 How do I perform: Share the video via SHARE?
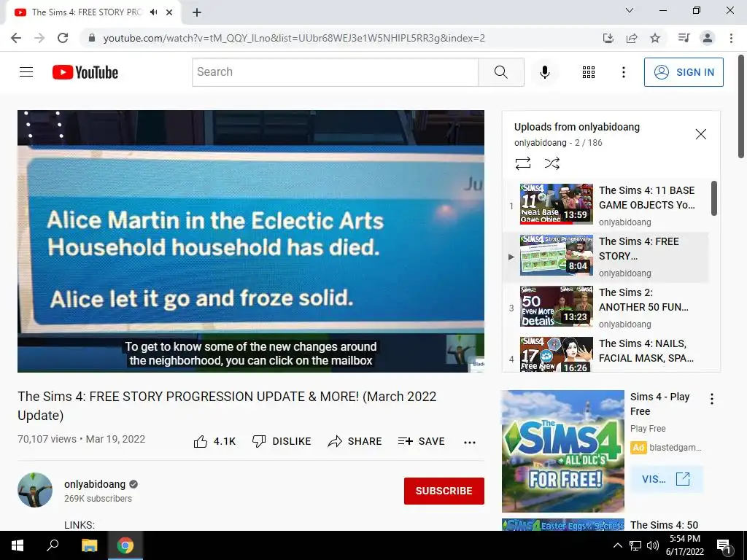click(355, 441)
